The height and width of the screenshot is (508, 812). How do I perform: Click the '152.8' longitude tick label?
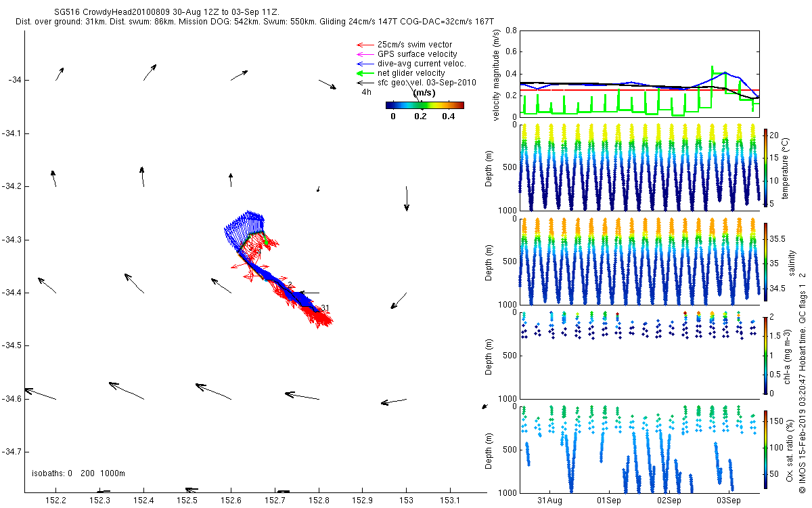tap(319, 501)
